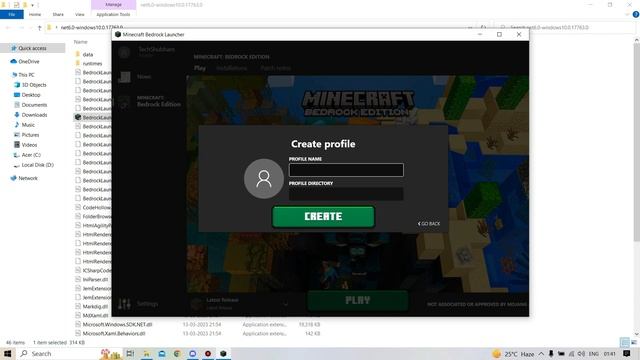
Task: Open the weather widget showing 25°C Haze
Action: tap(513, 354)
